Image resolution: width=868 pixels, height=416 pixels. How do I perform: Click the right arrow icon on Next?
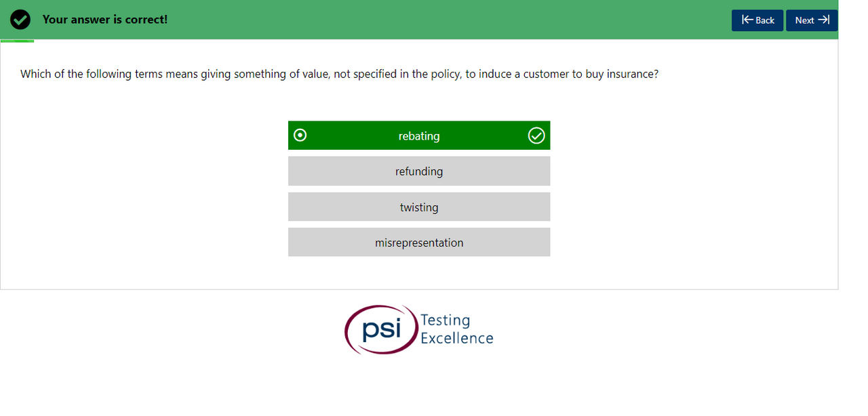[823, 20]
